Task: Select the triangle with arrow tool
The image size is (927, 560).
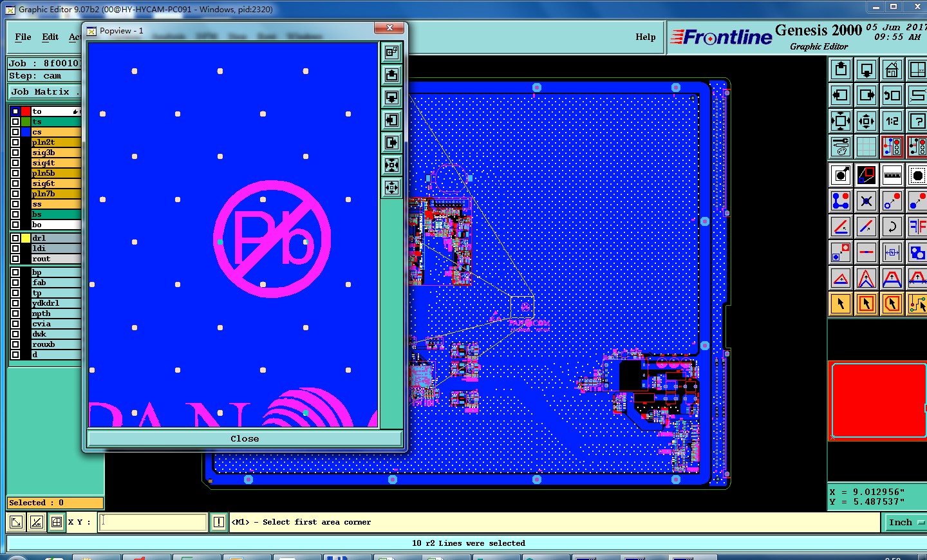Action: click(841, 278)
